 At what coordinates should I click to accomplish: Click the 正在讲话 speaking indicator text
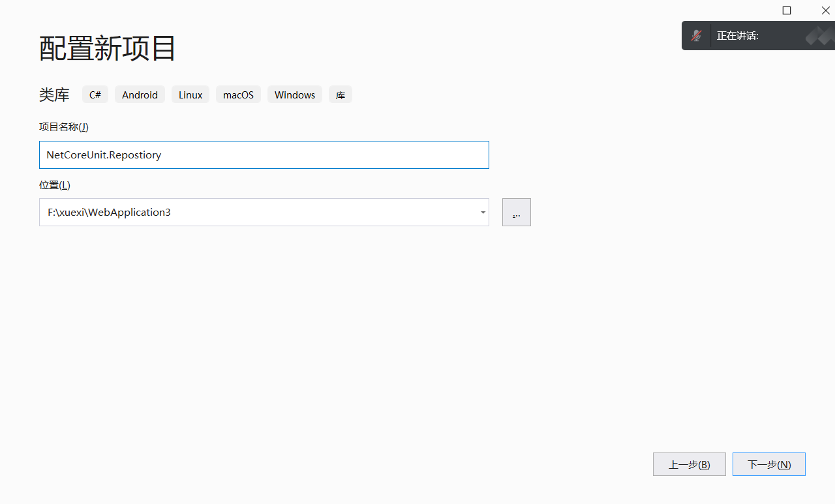pos(738,36)
